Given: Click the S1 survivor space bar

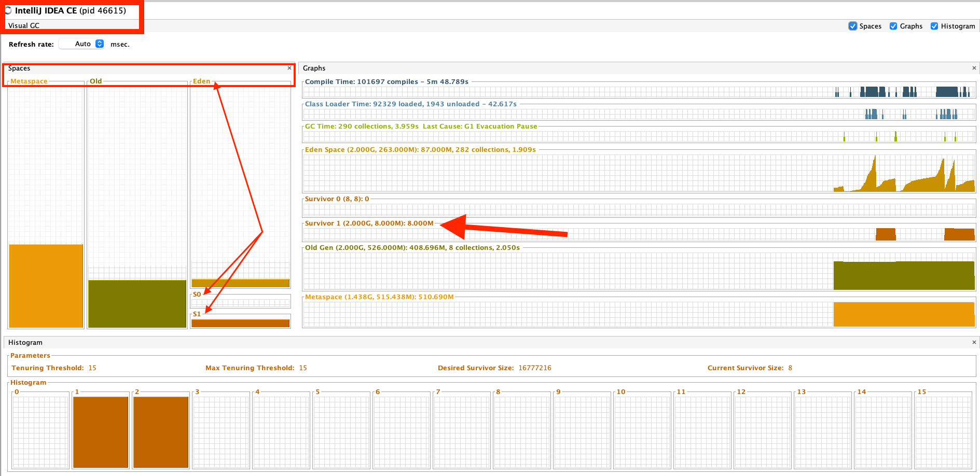Looking at the screenshot, I should point(240,323).
